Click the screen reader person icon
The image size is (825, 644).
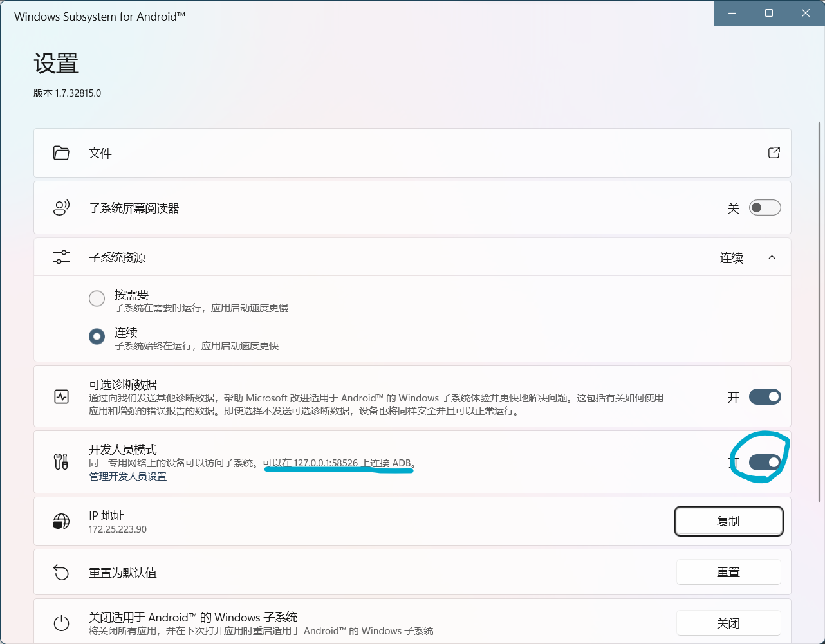[61, 208]
